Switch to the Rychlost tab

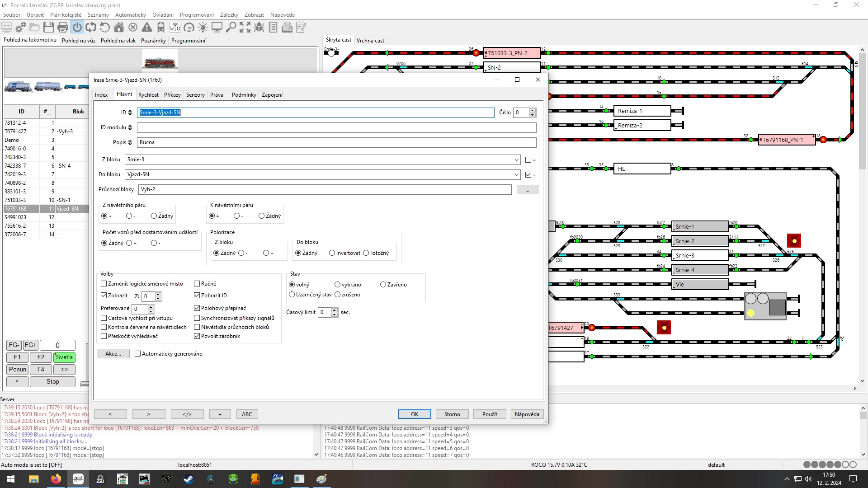click(148, 95)
